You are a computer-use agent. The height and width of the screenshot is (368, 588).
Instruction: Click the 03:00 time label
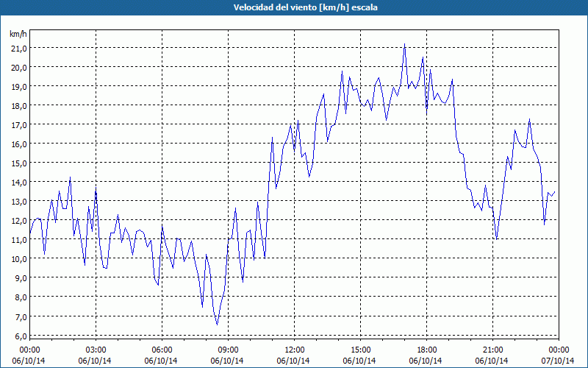pyautogui.click(x=96, y=350)
